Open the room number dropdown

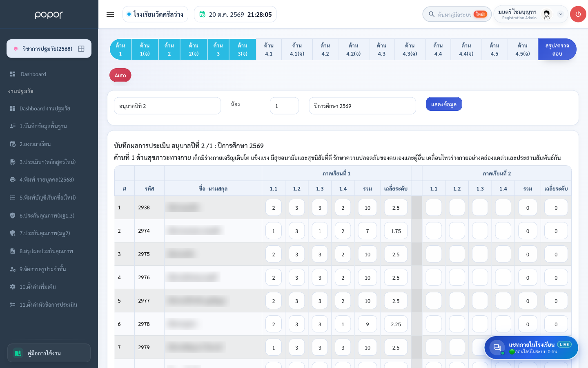click(x=285, y=106)
